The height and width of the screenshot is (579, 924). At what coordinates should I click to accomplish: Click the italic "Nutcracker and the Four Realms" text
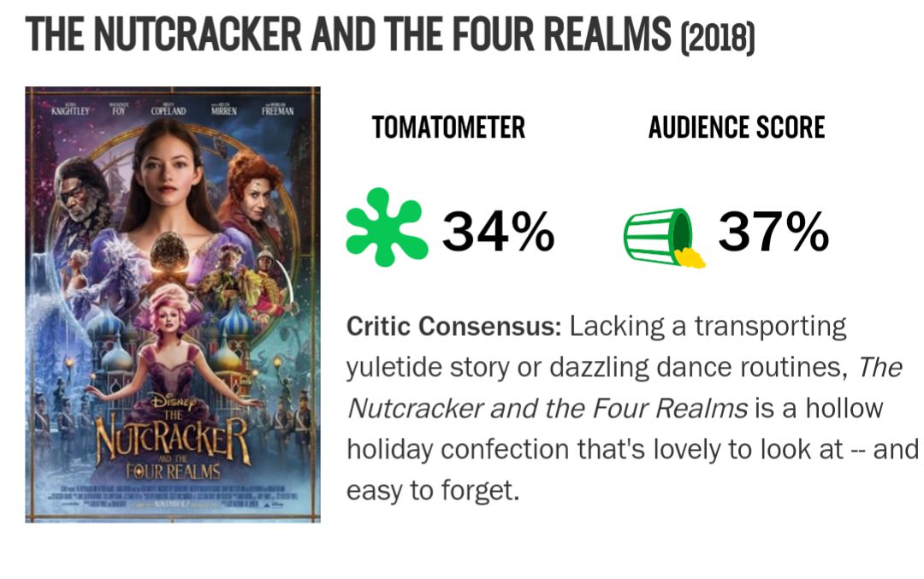click(548, 409)
